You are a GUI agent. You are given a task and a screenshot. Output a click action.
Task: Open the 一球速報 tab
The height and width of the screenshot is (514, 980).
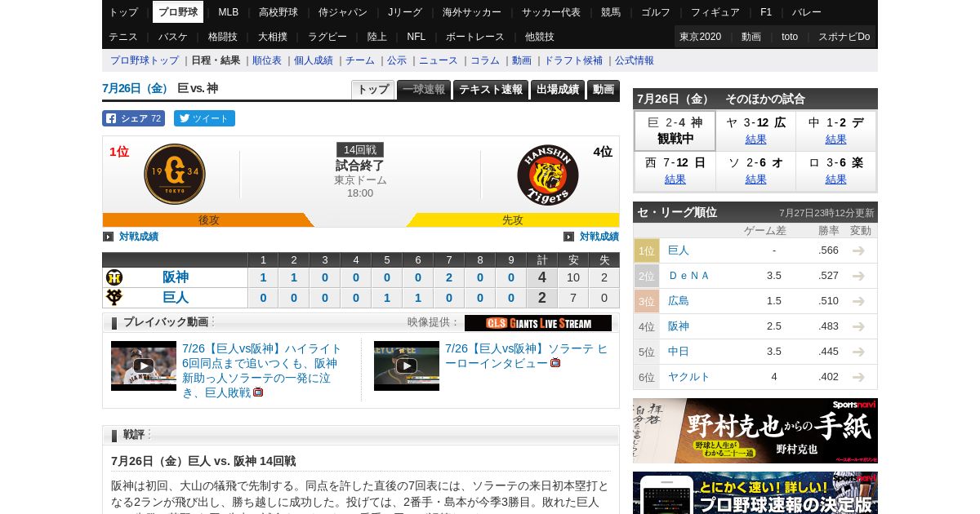coord(424,90)
